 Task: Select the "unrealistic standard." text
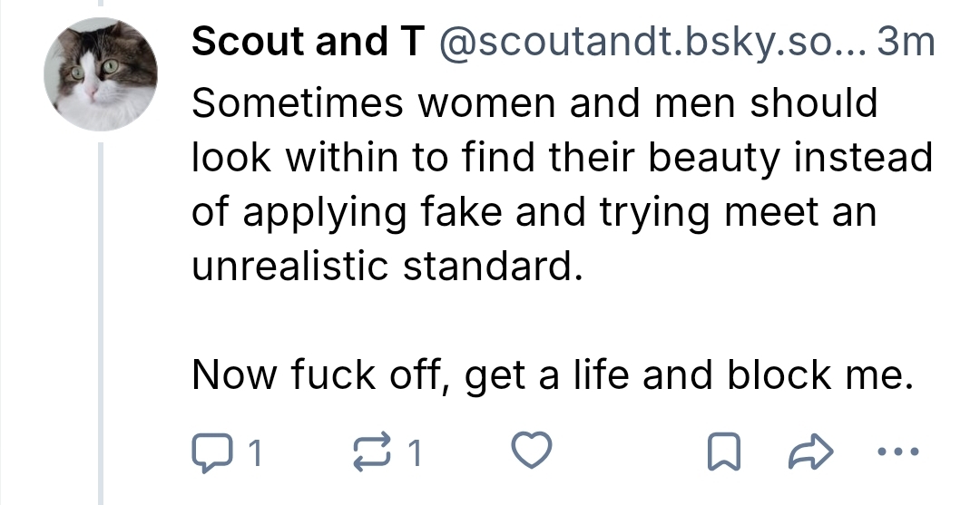click(x=385, y=267)
